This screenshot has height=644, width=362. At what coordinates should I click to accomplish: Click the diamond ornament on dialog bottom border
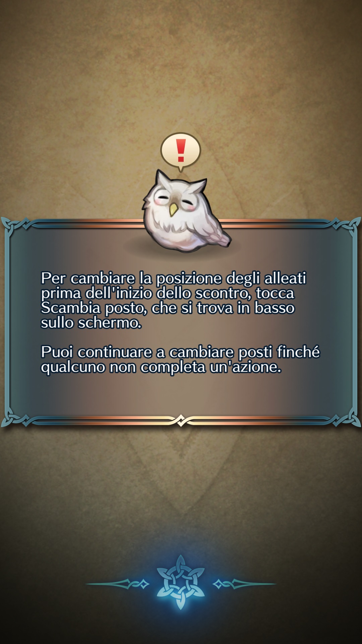[181, 420]
